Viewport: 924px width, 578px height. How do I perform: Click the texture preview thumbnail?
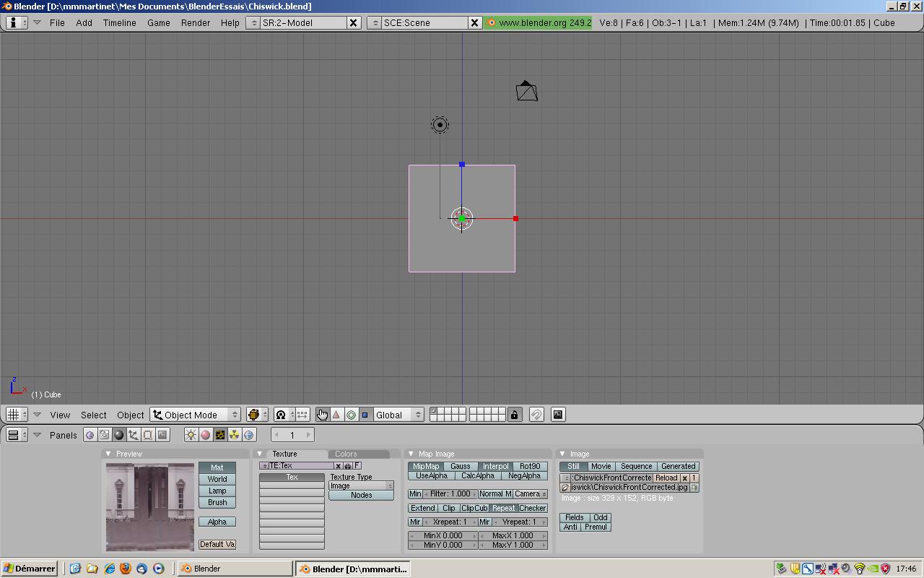[x=150, y=507]
